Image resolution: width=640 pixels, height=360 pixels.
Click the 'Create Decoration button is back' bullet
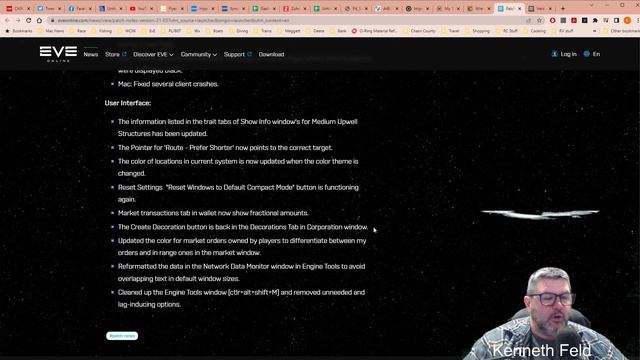[x=243, y=227]
